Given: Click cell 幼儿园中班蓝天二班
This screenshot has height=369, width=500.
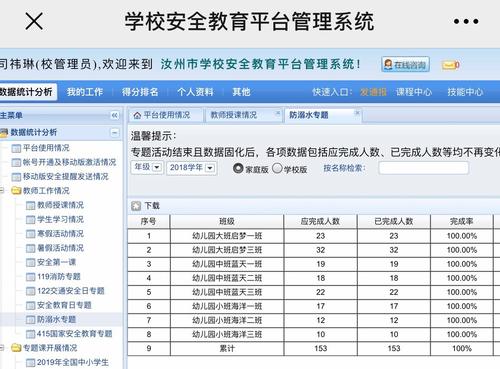Looking at the screenshot, I should click(227, 278).
